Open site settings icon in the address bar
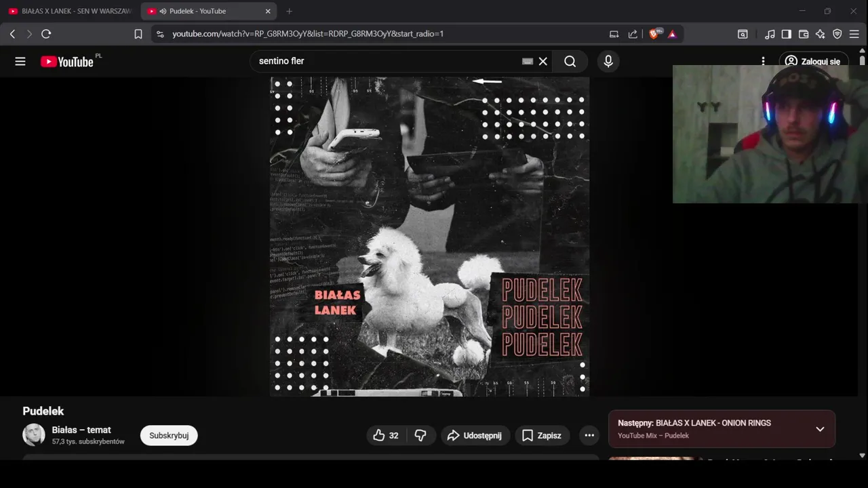Screen dimensions: 868x488 click(x=159, y=34)
